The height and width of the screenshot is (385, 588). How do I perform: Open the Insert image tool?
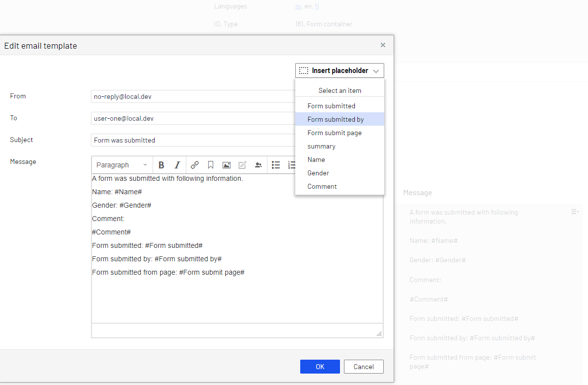226,164
